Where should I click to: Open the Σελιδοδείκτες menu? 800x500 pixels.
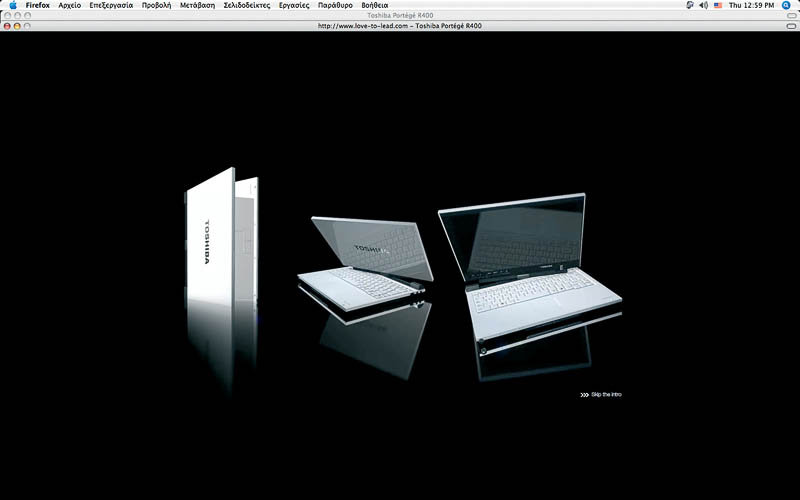[x=247, y=5]
